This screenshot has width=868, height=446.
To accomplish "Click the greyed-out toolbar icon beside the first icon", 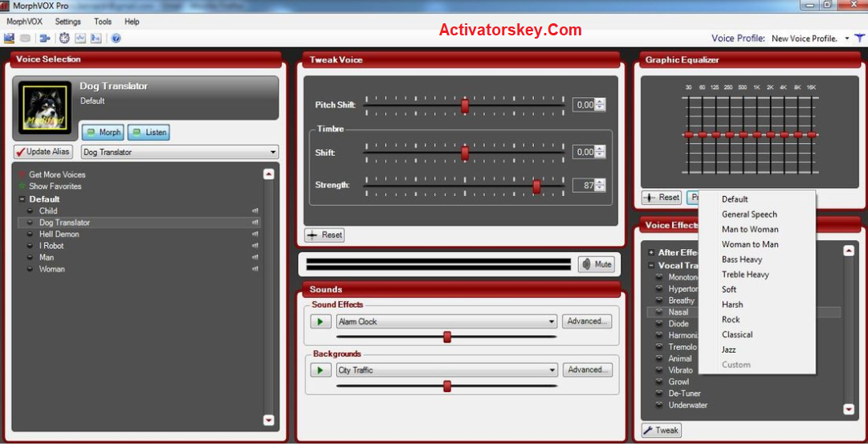I will coord(25,39).
